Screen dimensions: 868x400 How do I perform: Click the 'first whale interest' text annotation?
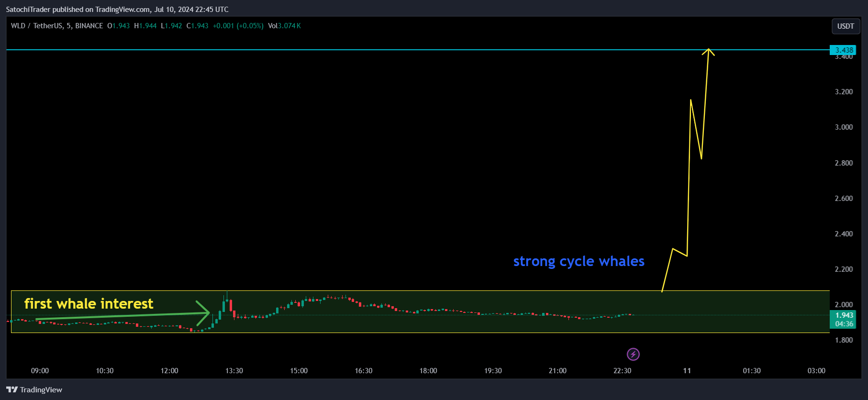[89, 303]
